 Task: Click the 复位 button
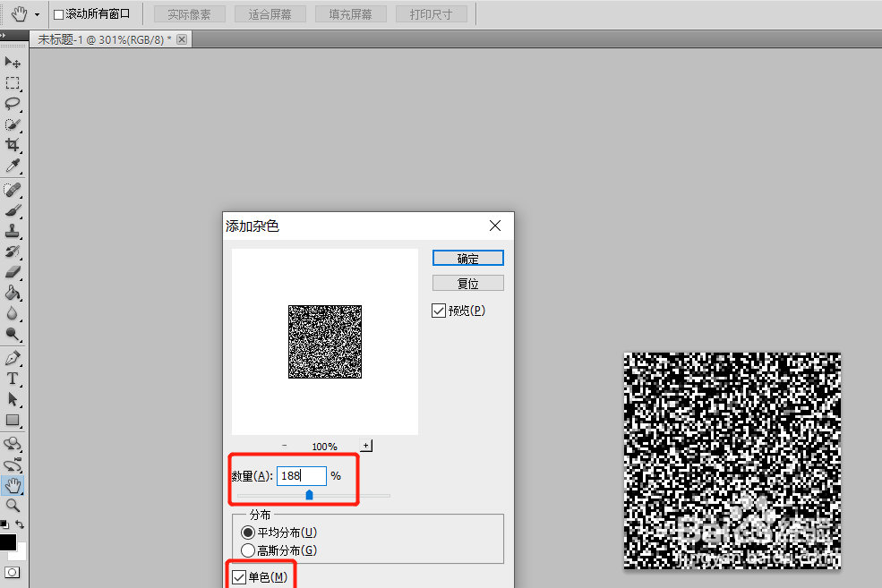468,284
